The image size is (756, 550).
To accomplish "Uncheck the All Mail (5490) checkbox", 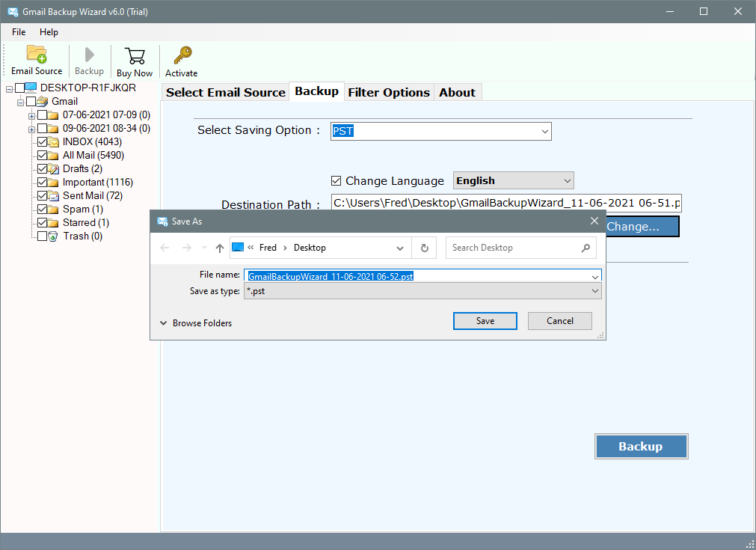I will (x=43, y=156).
